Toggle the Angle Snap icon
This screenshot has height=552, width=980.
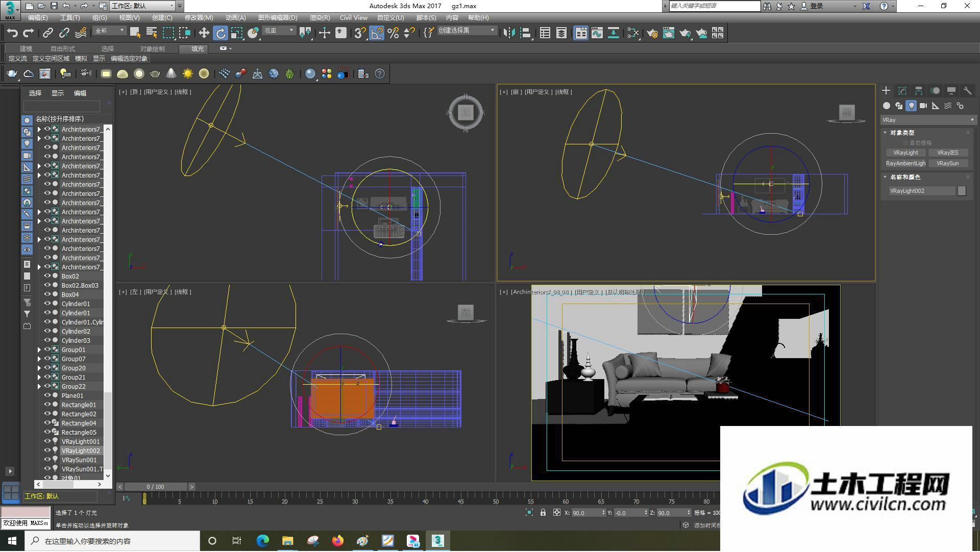(377, 33)
